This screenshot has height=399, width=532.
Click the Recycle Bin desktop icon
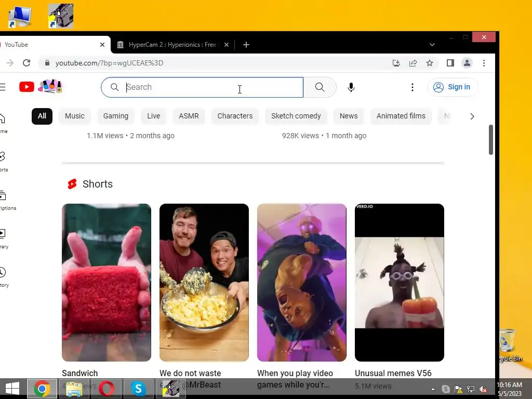[509, 345]
